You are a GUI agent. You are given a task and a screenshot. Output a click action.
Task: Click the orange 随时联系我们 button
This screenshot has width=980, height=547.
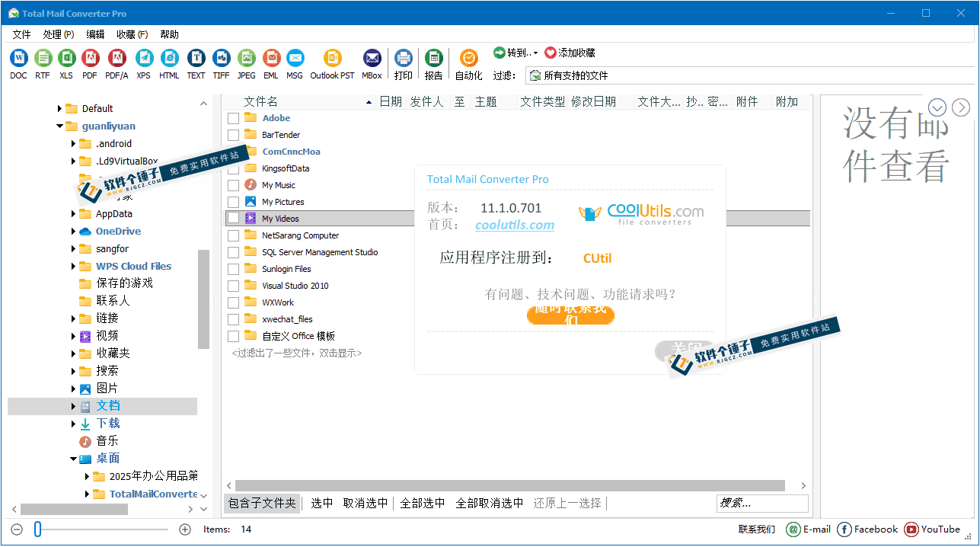pos(570,315)
